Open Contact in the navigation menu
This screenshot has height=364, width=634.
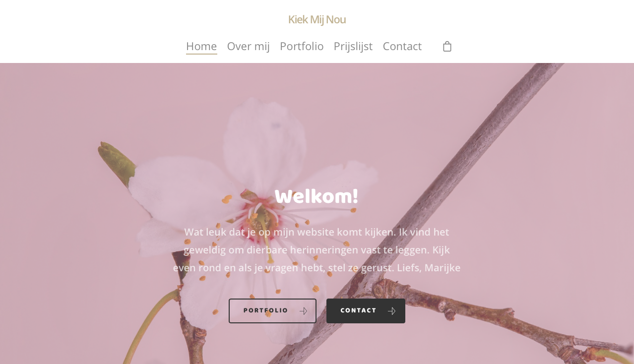click(x=402, y=46)
